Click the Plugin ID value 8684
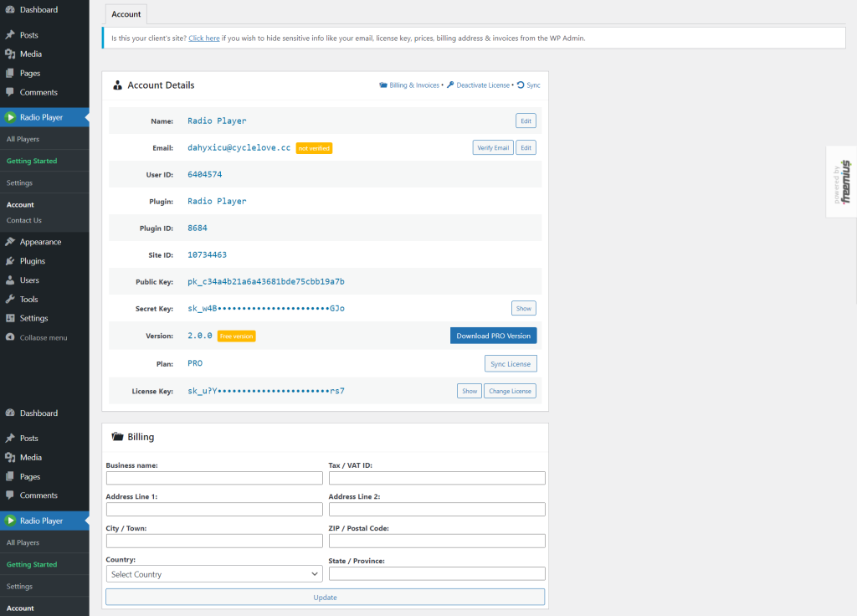Screen dimensions: 857x616 (x=198, y=228)
